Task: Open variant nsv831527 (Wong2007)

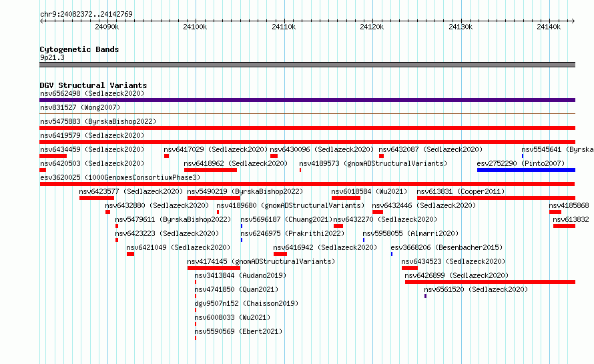Action: click(80, 107)
